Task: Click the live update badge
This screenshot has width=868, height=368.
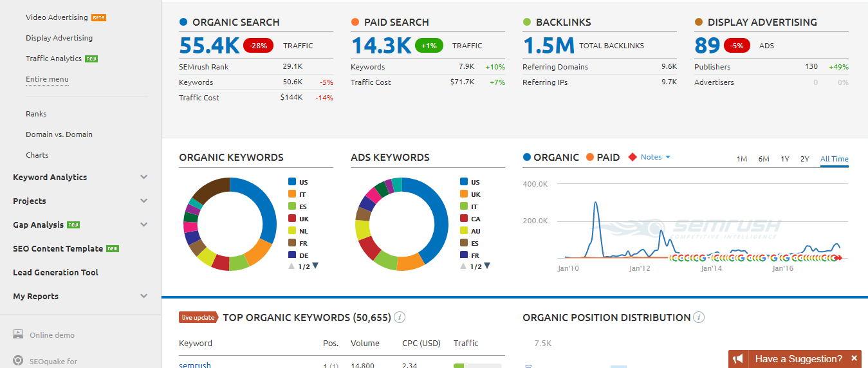Action: 199,317
